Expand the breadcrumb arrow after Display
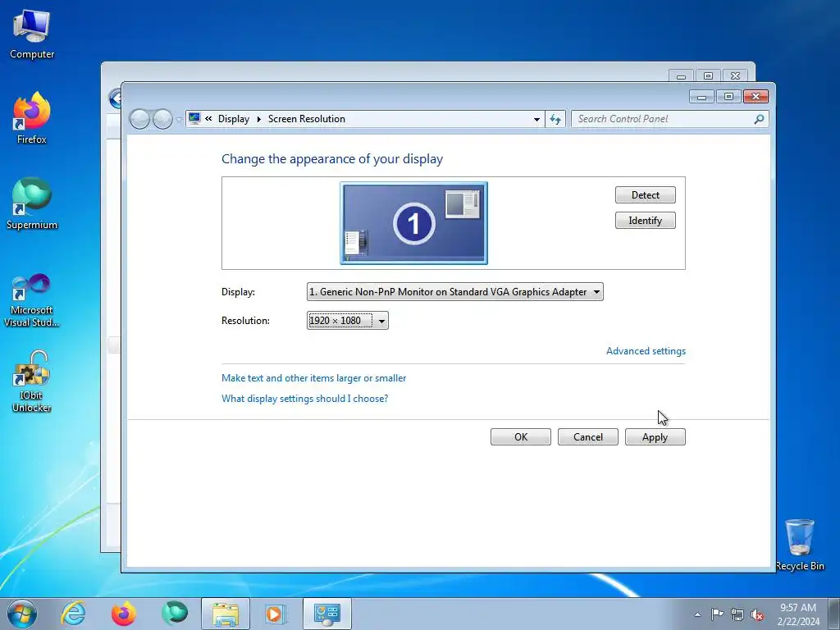 (x=258, y=119)
